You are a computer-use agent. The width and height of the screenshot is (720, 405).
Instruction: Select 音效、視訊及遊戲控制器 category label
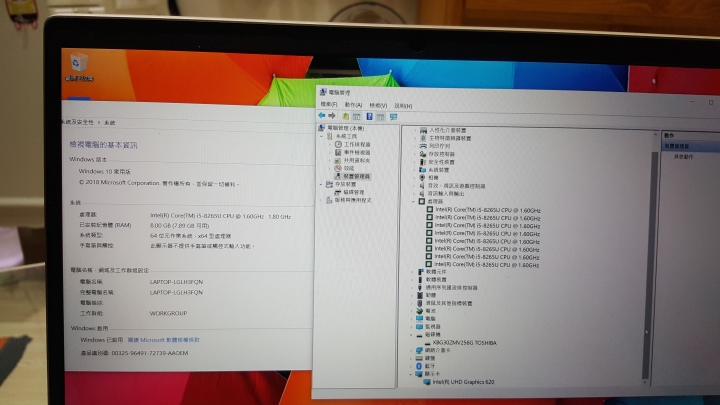pos(456,186)
